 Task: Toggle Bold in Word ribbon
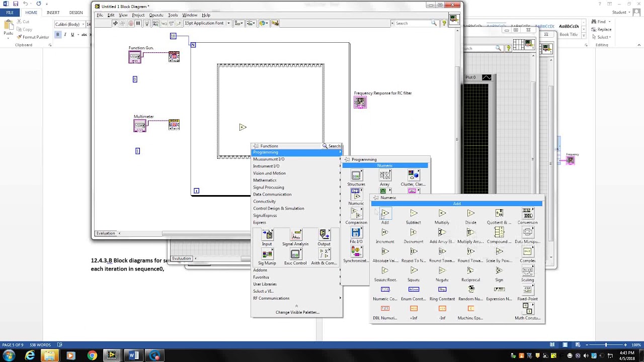[x=57, y=35]
